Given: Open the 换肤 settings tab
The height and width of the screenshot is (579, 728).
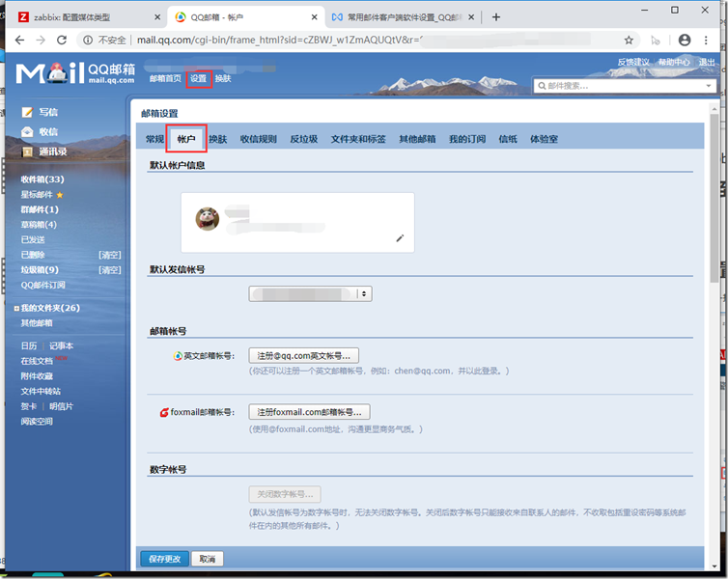Looking at the screenshot, I should (218, 139).
